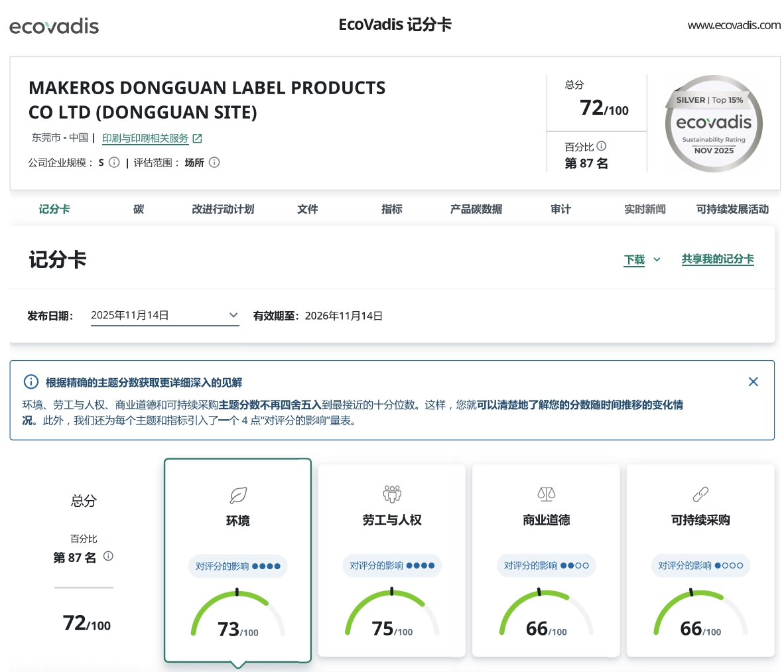Go to the 产品碳数据 tab
Screen dimensions: 784x672
pyautogui.click(x=476, y=209)
